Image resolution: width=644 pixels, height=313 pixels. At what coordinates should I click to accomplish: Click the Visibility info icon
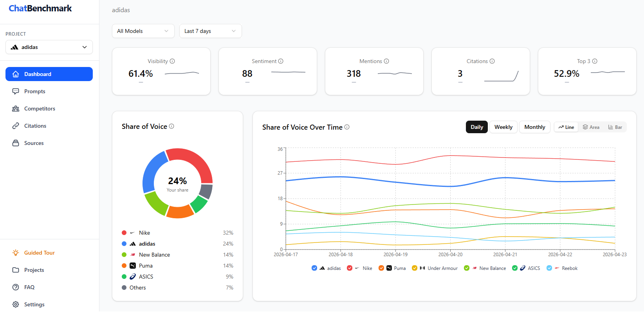(172, 61)
